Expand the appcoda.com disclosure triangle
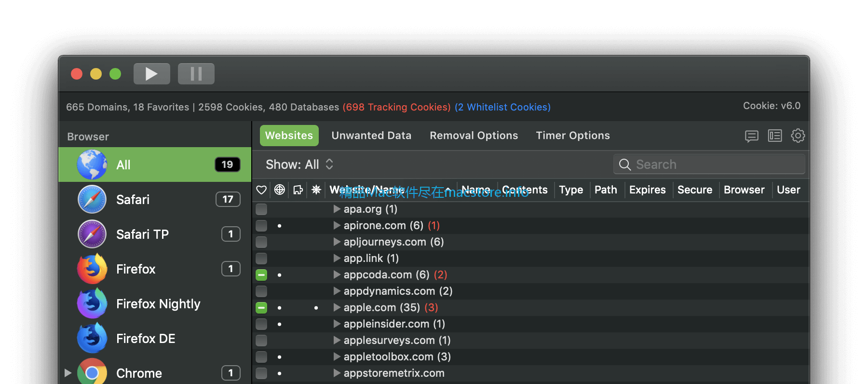Image resolution: width=868 pixels, height=384 pixels. click(x=337, y=275)
